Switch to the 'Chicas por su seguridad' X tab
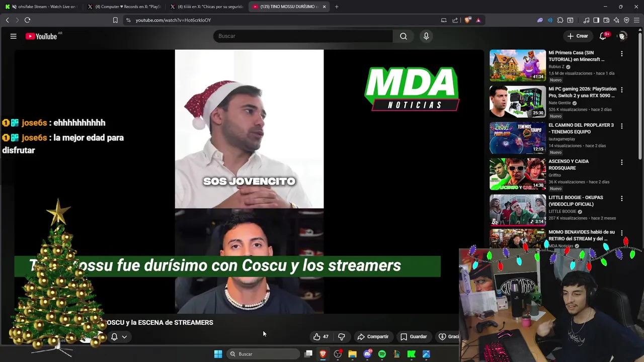This screenshot has width=644, height=362. pyautogui.click(x=207, y=7)
